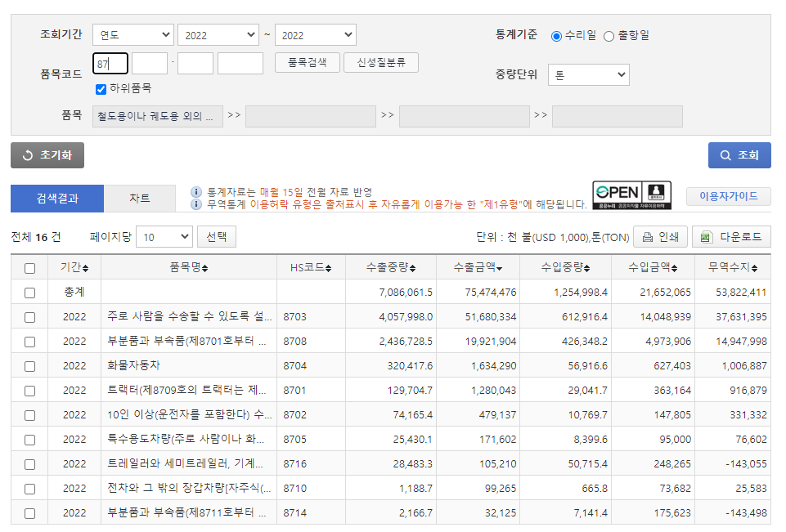Click the first 품목코드 field containing 87
This screenshot has height=532, width=786.
tap(110, 64)
